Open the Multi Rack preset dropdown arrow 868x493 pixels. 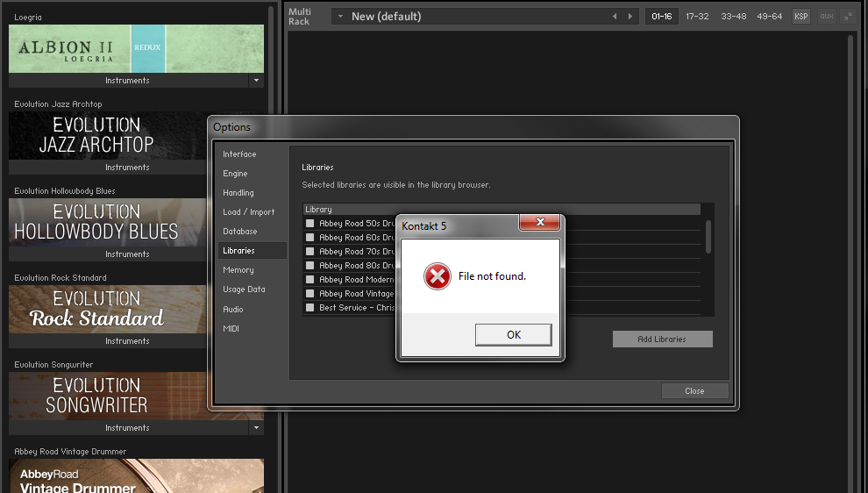[x=340, y=17]
